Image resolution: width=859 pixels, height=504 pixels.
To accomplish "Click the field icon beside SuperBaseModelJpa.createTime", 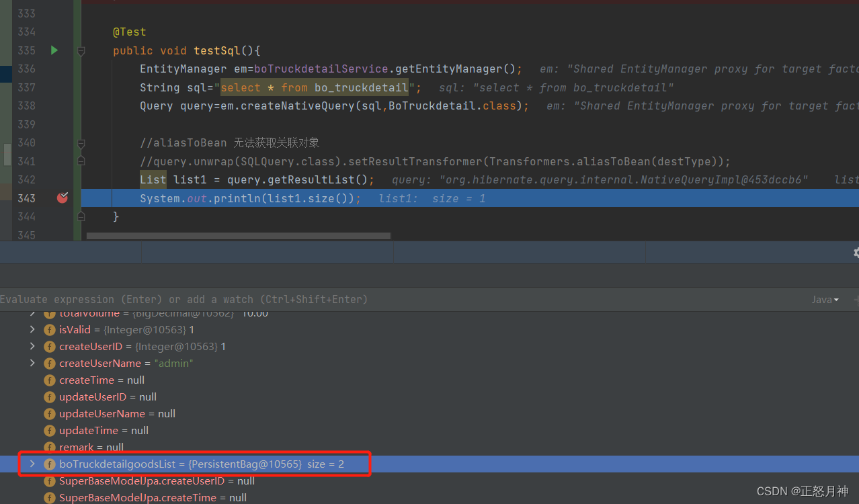I will coord(49,498).
